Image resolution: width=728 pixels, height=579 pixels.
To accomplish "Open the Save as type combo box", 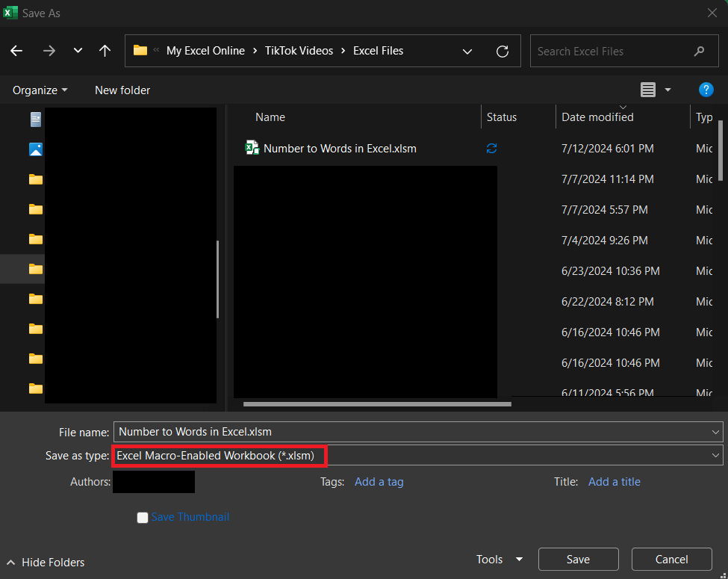I will [x=418, y=456].
